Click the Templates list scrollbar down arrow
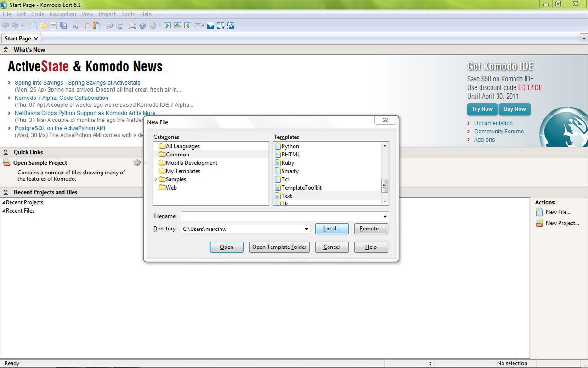Image resolution: width=588 pixels, height=368 pixels. (385, 201)
